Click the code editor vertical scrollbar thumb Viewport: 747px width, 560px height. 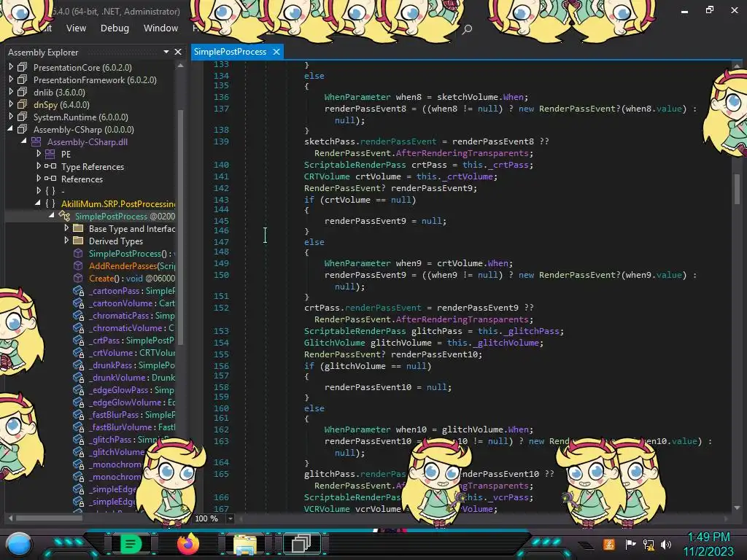coord(737,189)
